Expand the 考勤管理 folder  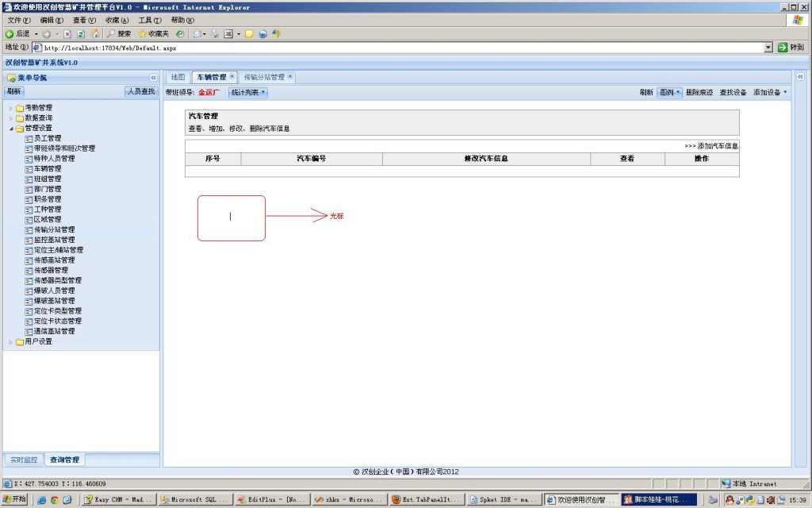[x=10, y=108]
